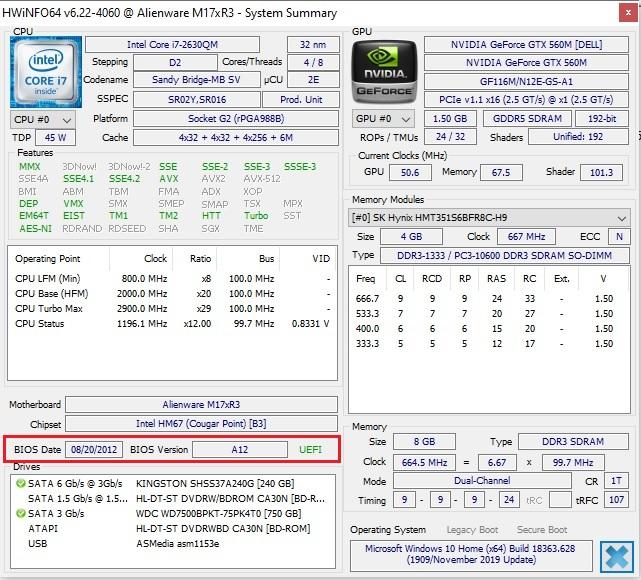Select the HL-DT-ST DVDRW/BDROM CA30N row
The image size is (641, 580).
173,499
